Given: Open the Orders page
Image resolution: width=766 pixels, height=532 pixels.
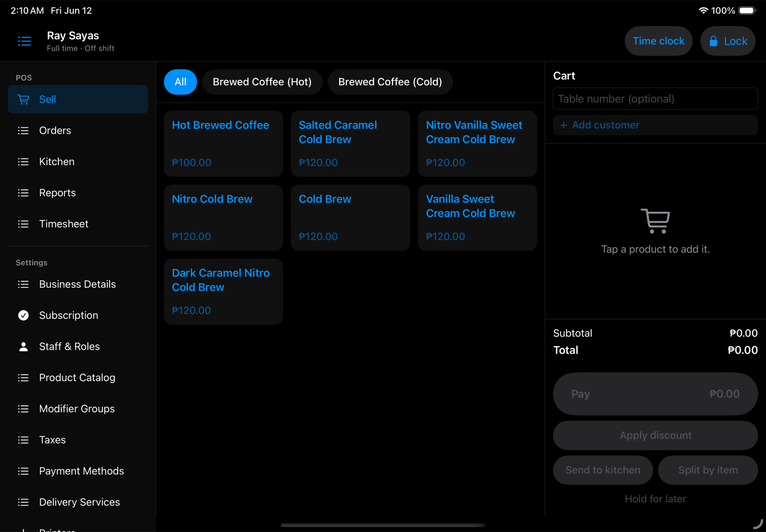Looking at the screenshot, I should click(78, 131).
